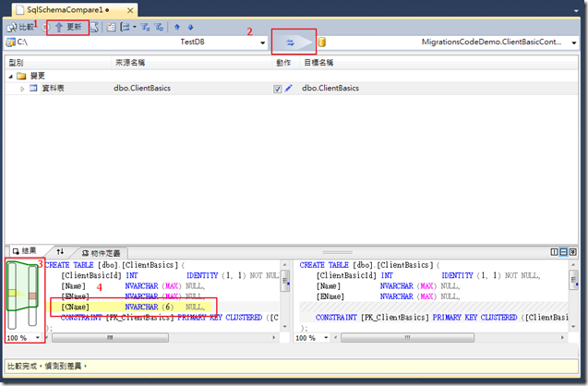The image size is (588, 386).
Task: Select source name dbo.ClientBasics cell
Action: (x=142, y=88)
